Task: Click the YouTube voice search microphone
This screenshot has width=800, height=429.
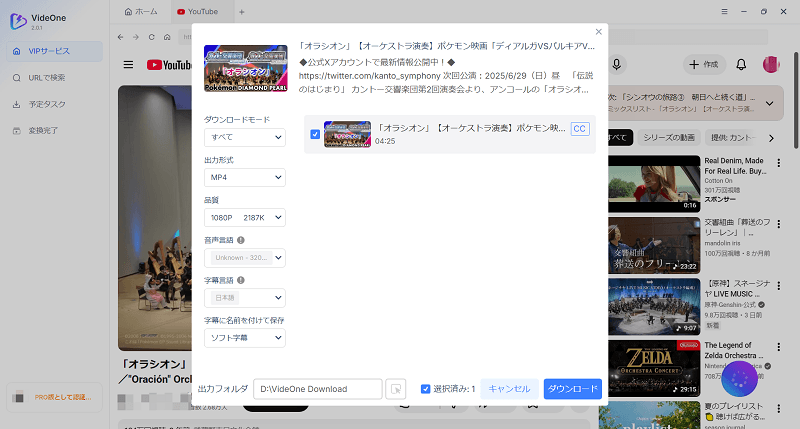Action: (617, 64)
